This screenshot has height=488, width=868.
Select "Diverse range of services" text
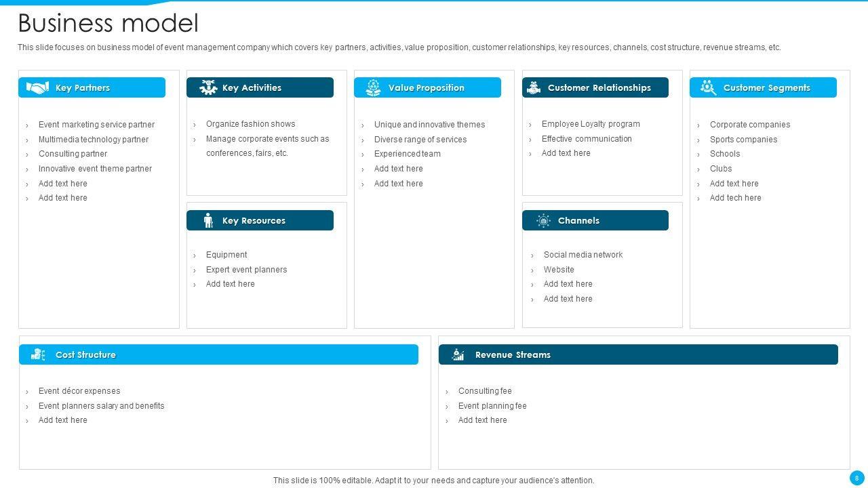420,140
